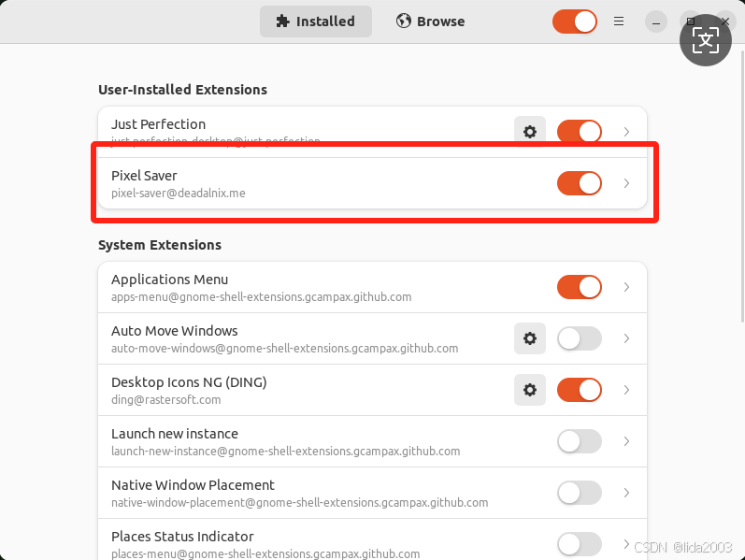Image resolution: width=745 pixels, height=560 pixels.
Task: Toggle the Just Perfection extension switch
Action: coord(580,131)
